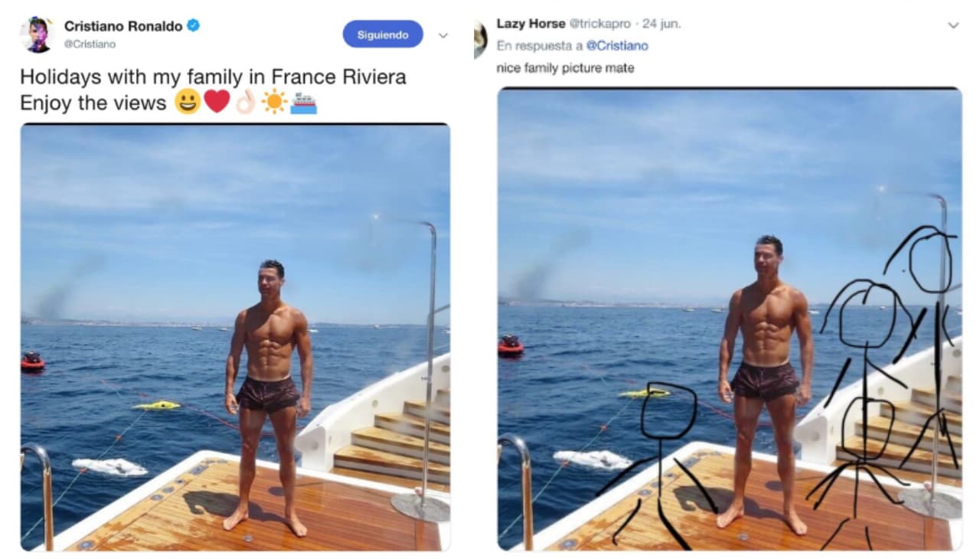
Task: Open the @trickapro handle
Action: point(599,24)
